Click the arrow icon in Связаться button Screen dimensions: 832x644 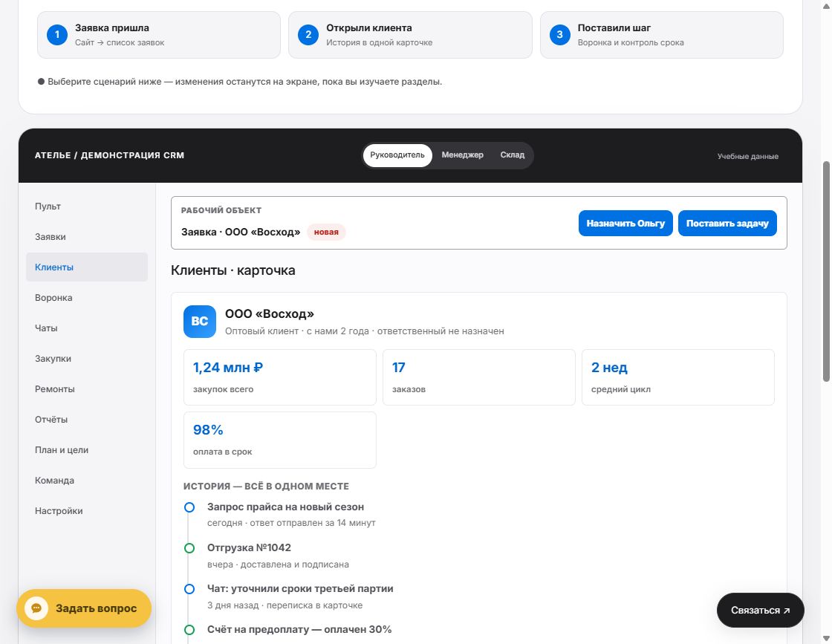787,611
